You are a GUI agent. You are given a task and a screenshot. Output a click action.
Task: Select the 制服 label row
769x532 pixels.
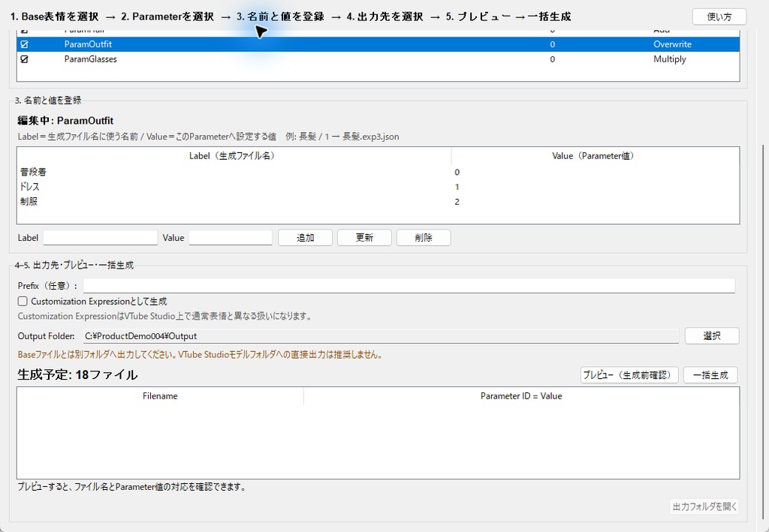point(378,201)
